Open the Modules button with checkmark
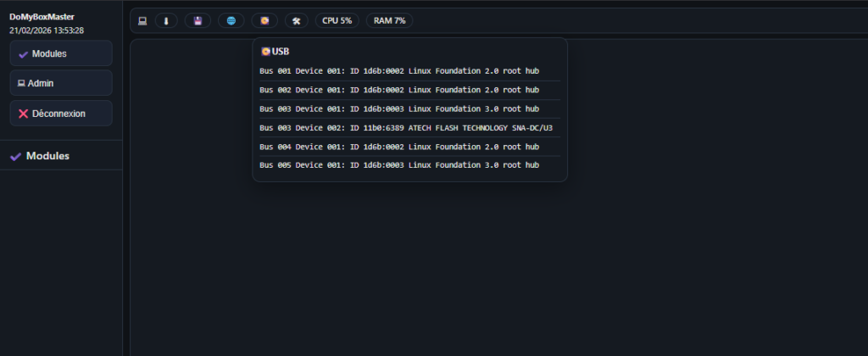The height and width of the screenshot is (356, 868). tap(60, 53)
